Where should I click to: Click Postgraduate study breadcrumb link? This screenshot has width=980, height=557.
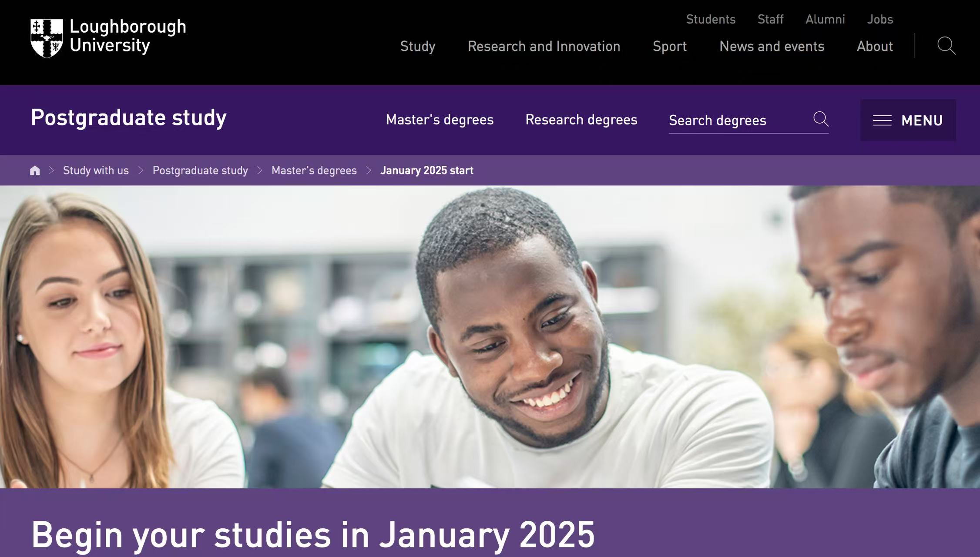coord(200,171)
